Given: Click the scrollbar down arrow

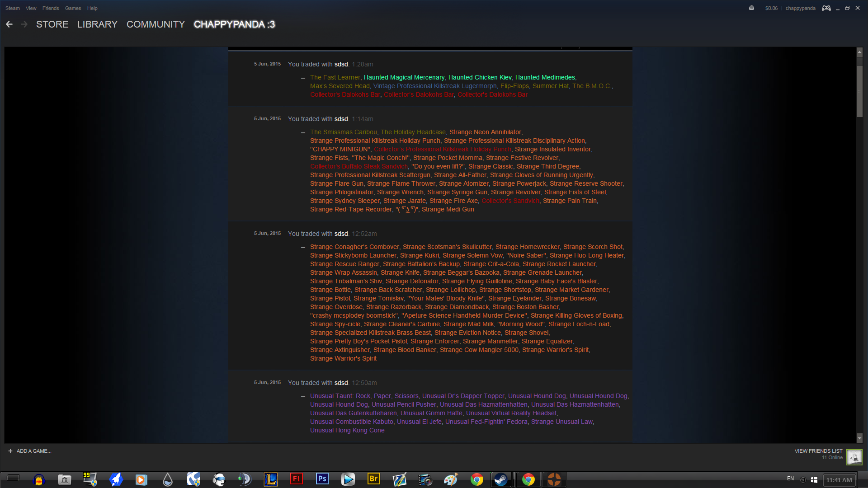Looking at the screenshot, I should [x=859, y=438].
